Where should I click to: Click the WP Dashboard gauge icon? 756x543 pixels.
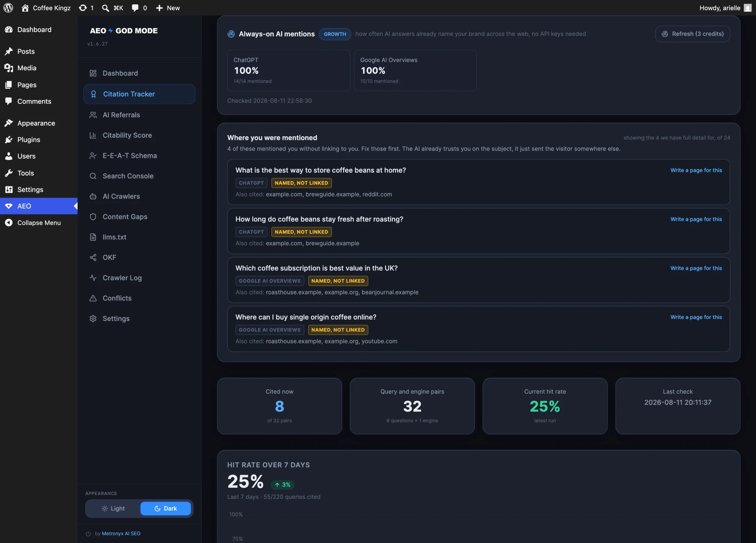coord(9,29)
